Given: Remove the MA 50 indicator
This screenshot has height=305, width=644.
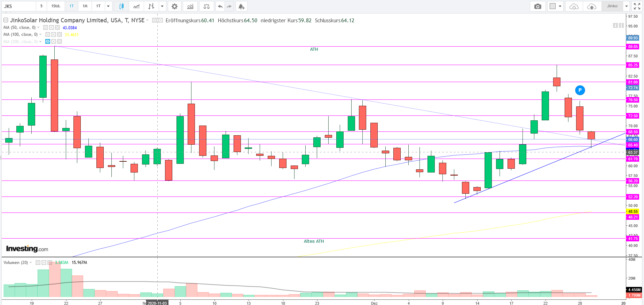Looking at the screenshot, I should 57,27.
